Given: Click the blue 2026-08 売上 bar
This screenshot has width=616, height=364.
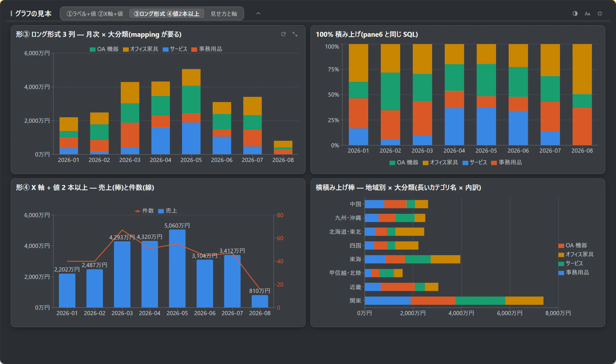Looking at the screenshot, I should pyautogui.click(x=260, y=301).
